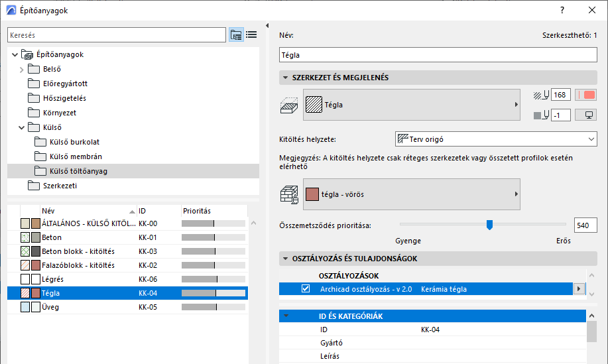
Task: Click the Szerkezeti folder icon
Action: 34,186
